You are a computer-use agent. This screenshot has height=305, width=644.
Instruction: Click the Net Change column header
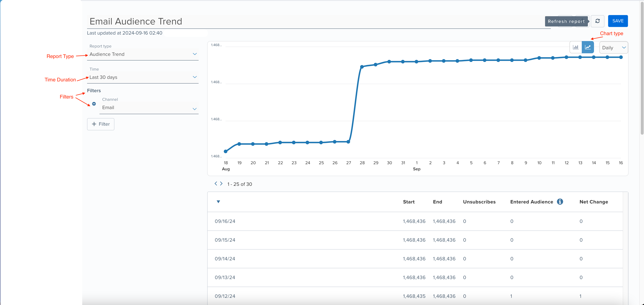tap(593, 202)
